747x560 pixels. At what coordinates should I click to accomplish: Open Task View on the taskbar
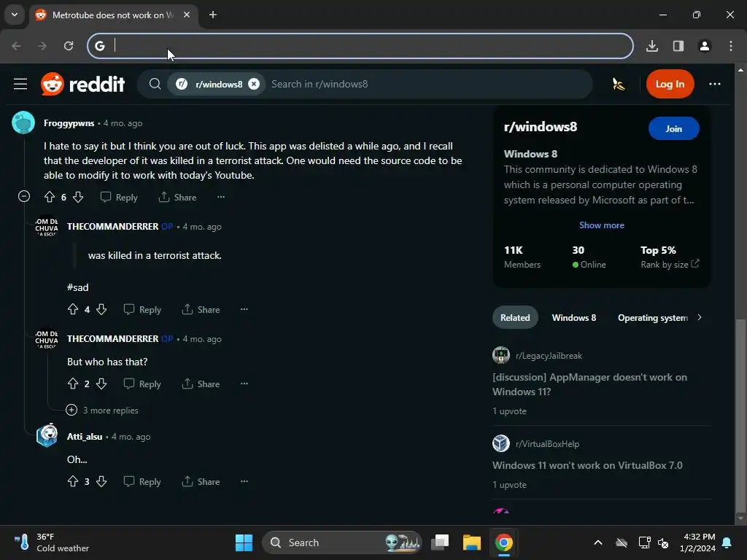(x=440, y=542)
